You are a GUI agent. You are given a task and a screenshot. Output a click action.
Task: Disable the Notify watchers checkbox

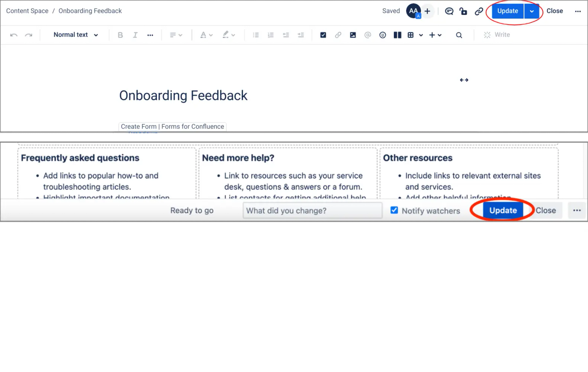394,210
